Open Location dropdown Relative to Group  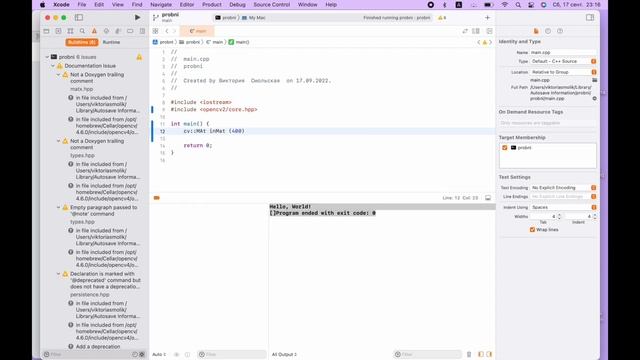(x=563, y=72)
